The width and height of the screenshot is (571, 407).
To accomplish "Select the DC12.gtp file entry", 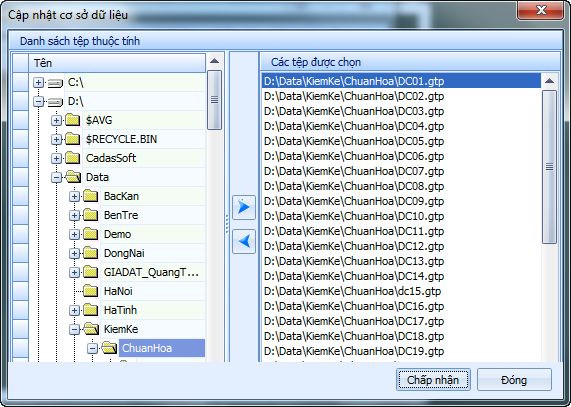I will point(401,246).
